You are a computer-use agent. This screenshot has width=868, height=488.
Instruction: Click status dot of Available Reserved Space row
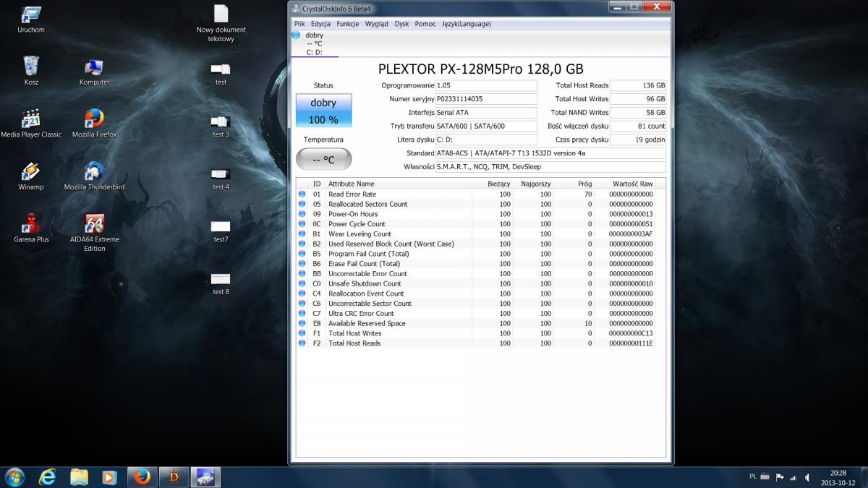(302, 323)
